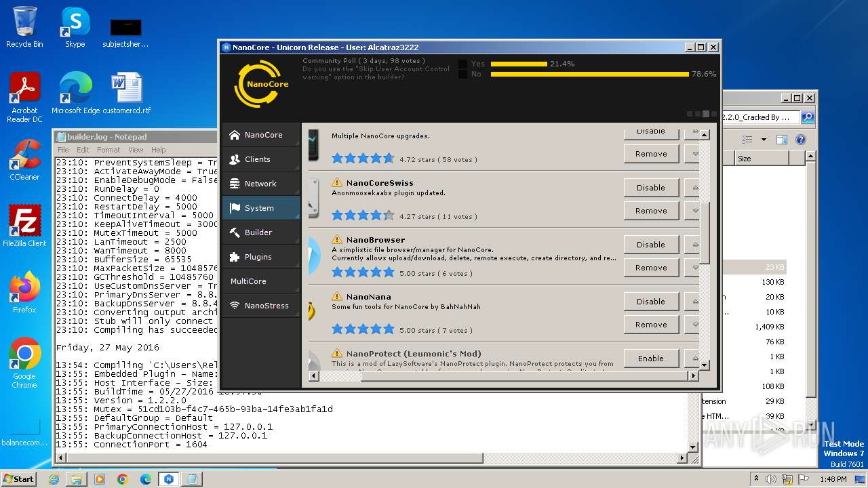Switch to the Clients section
This screenshot has width=868, height=488.
261,159
